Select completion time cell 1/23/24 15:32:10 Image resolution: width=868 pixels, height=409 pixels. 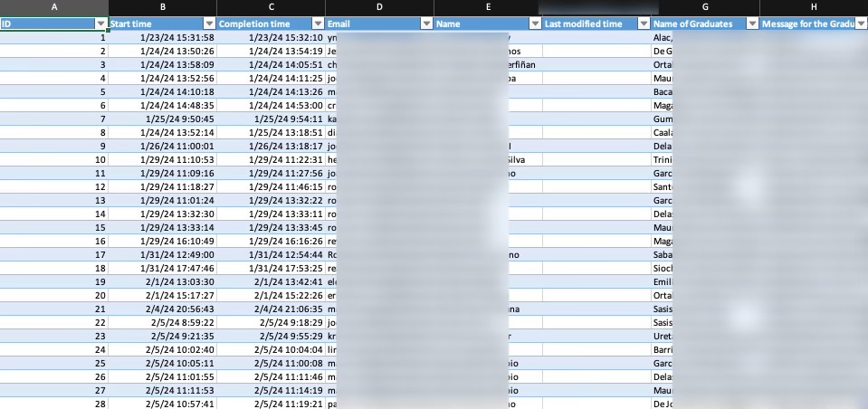click(x=271, y=38)
